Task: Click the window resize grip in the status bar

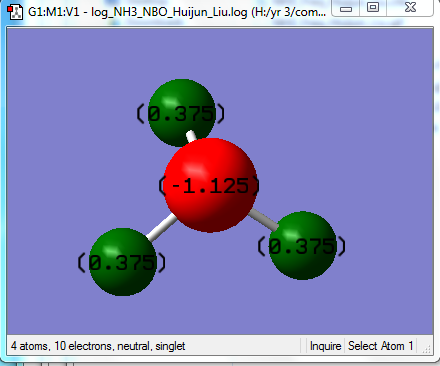Action: pyautogui.click(x=427, y=349)
